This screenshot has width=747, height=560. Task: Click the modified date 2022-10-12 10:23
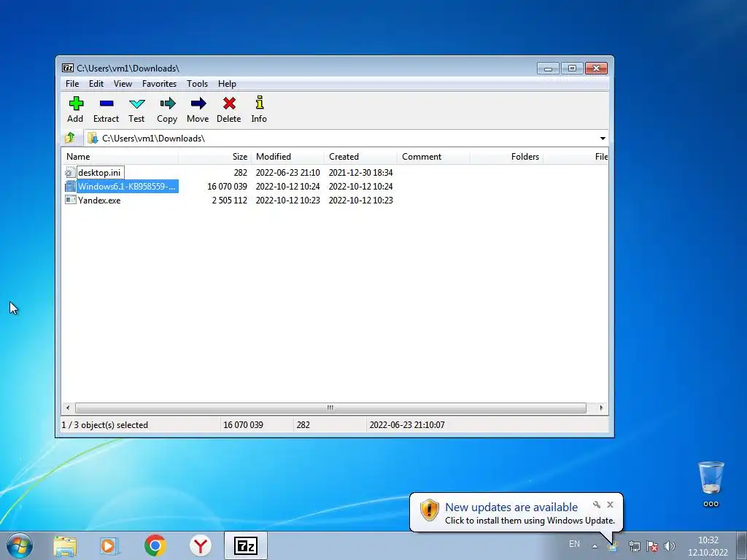[287, 200]
